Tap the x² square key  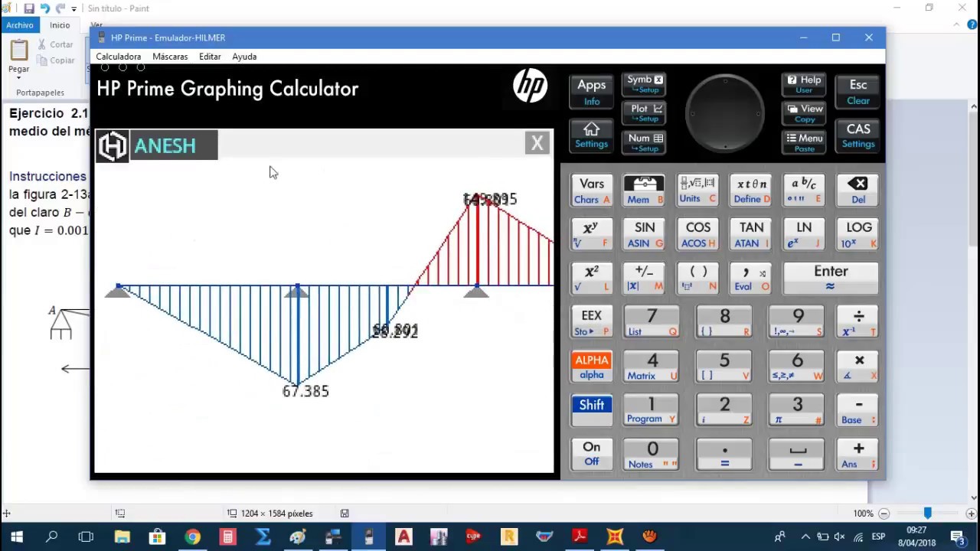(x=591, y=278)
